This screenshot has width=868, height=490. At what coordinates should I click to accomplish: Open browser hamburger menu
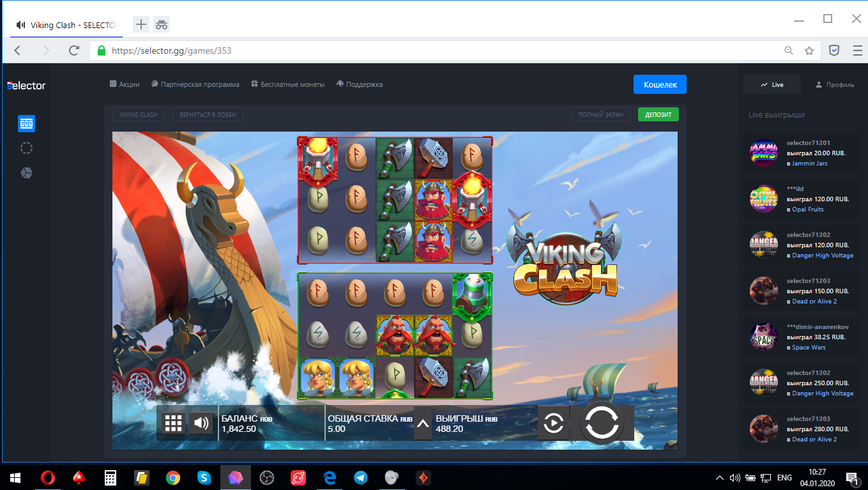click(857, 50)
